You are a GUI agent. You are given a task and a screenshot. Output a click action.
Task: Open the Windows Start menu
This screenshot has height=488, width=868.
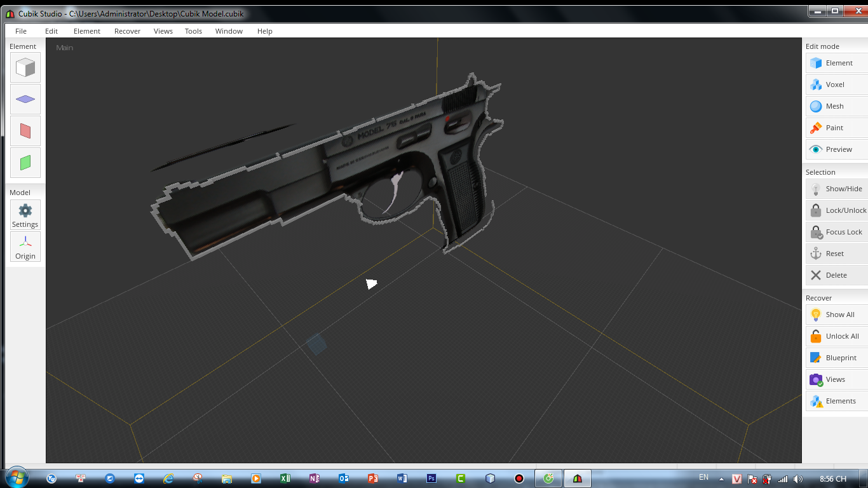pos(16,478)
